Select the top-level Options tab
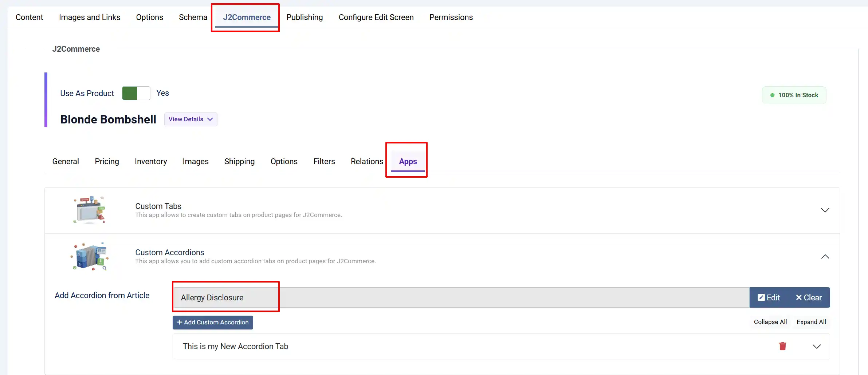868x375 pixels. coord(149,17)
